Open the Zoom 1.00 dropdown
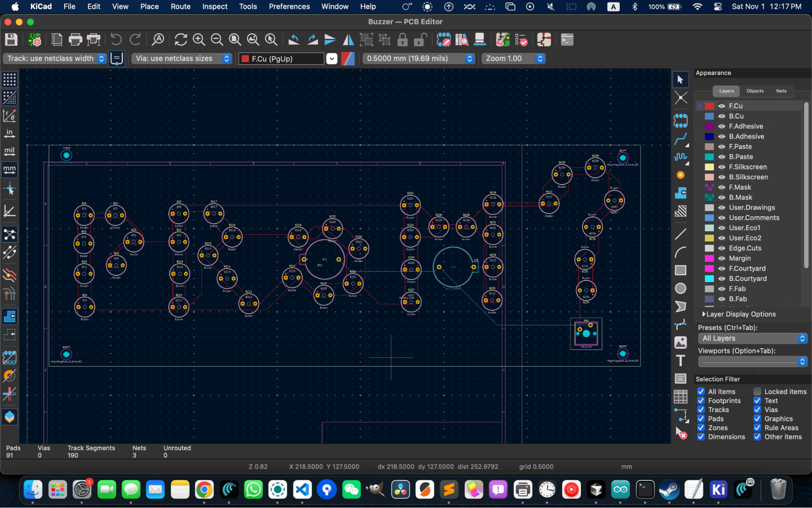 513,59
